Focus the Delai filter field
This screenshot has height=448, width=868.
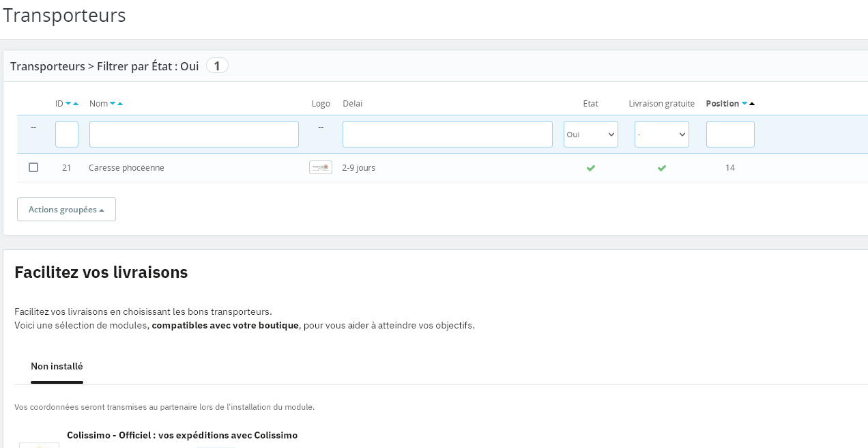[x=448, y=135]
